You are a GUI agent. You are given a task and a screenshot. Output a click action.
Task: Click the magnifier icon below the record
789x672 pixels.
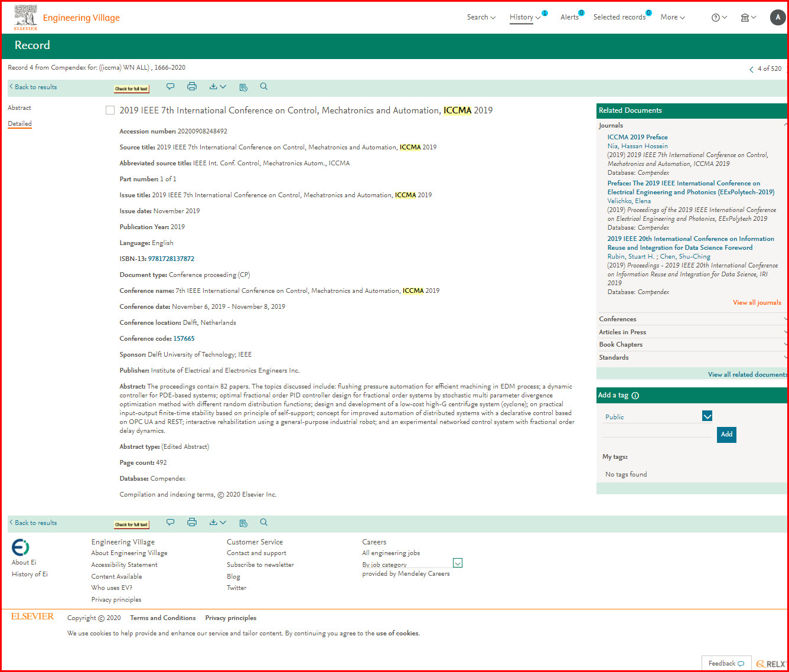pos(264,523)
